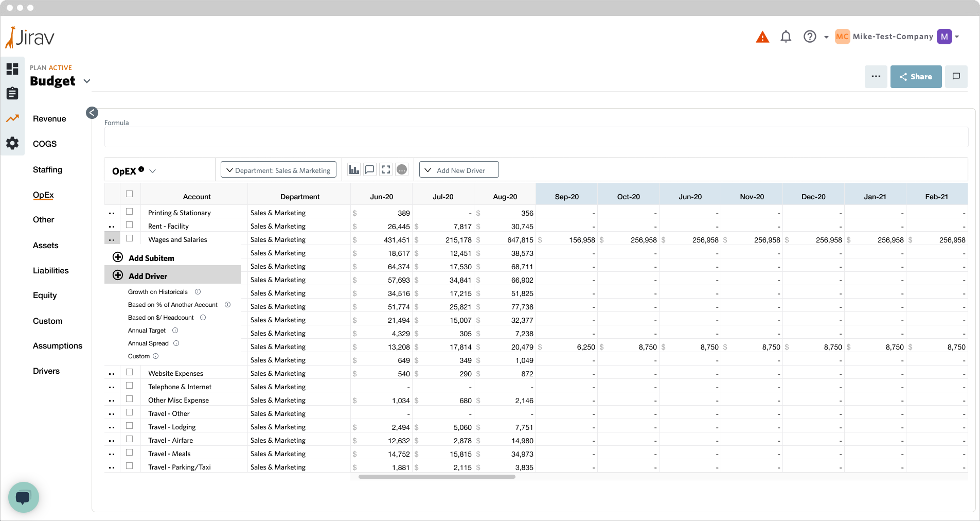Expand the Budget plan dropdown
The width and height of the screenshot is (980, 521).
(87, 81)
